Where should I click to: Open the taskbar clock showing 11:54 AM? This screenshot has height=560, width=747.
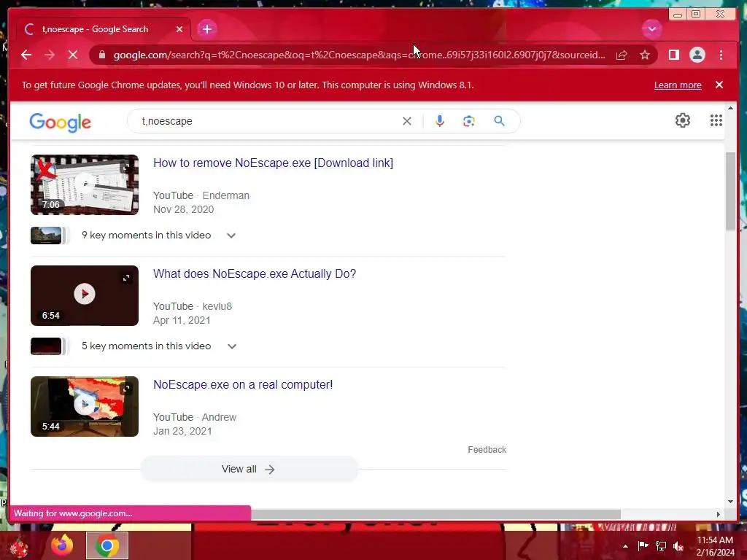coord(716,546)
